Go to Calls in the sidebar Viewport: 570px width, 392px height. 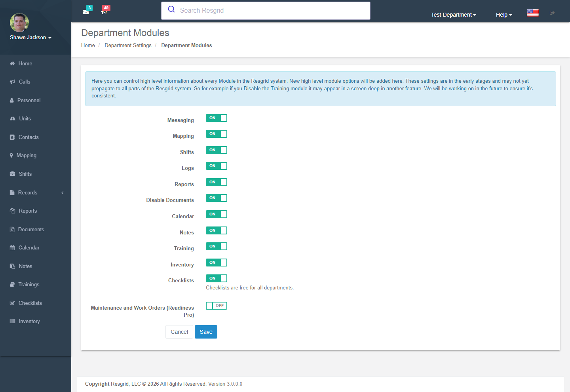(36, 82)
